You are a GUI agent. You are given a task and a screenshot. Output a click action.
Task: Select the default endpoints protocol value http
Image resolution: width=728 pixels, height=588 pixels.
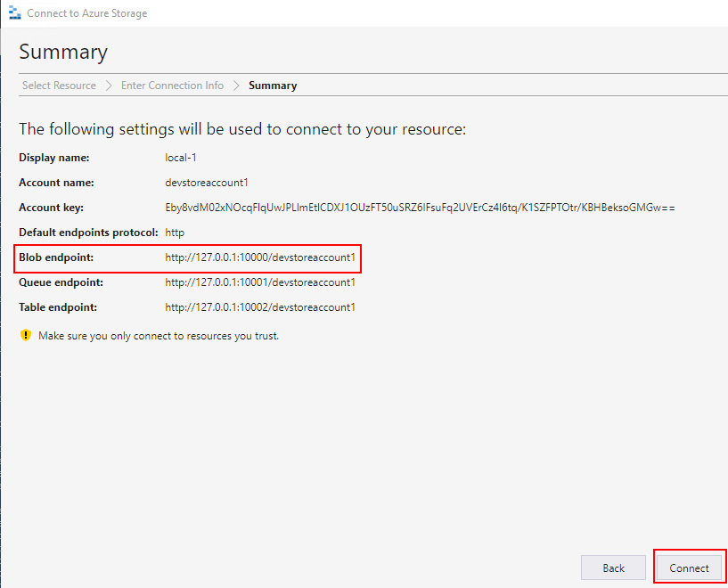tap(175, 233)
